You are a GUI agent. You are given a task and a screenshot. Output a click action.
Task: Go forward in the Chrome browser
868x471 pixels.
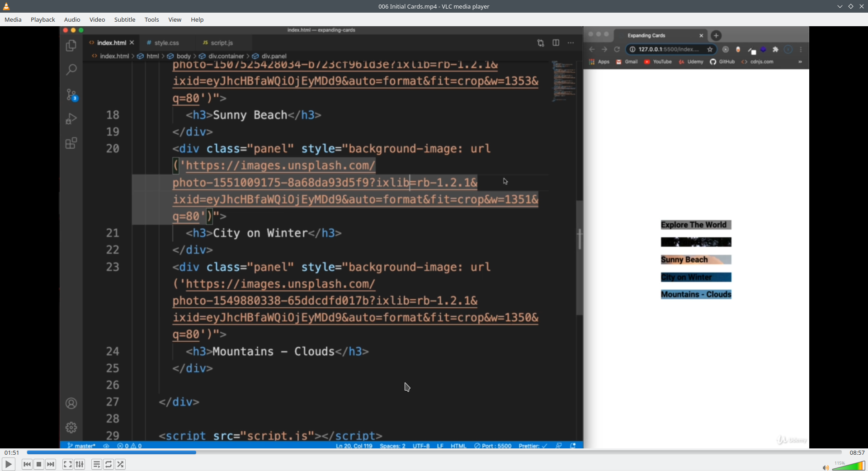coord(604,49)
